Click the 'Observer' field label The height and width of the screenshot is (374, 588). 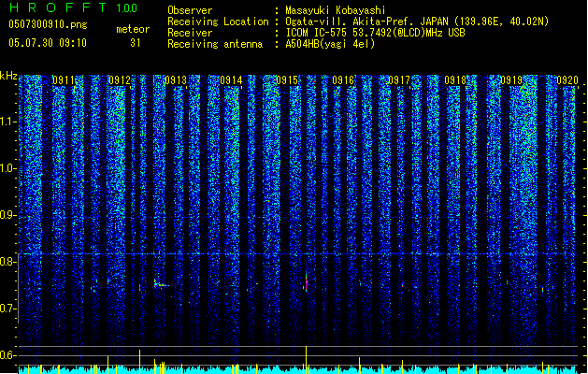(190, 10)
